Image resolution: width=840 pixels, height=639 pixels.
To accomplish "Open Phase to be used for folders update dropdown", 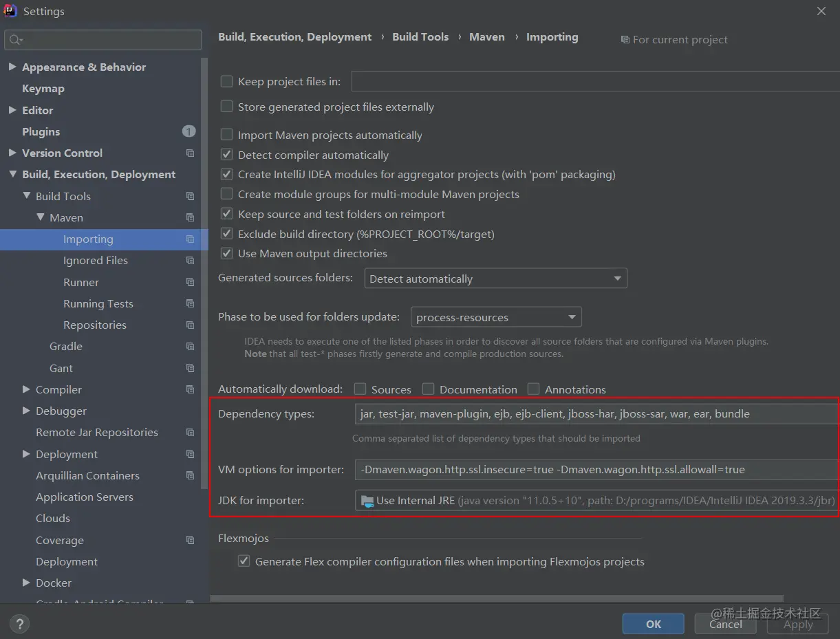I will [496, 317].
